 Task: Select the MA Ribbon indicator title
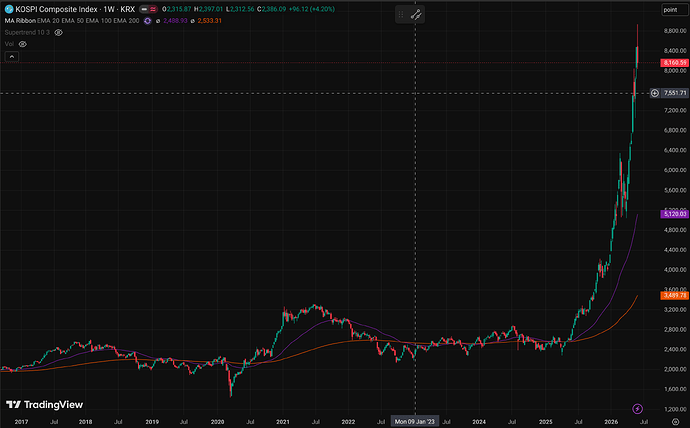click(x=20, y=21)
